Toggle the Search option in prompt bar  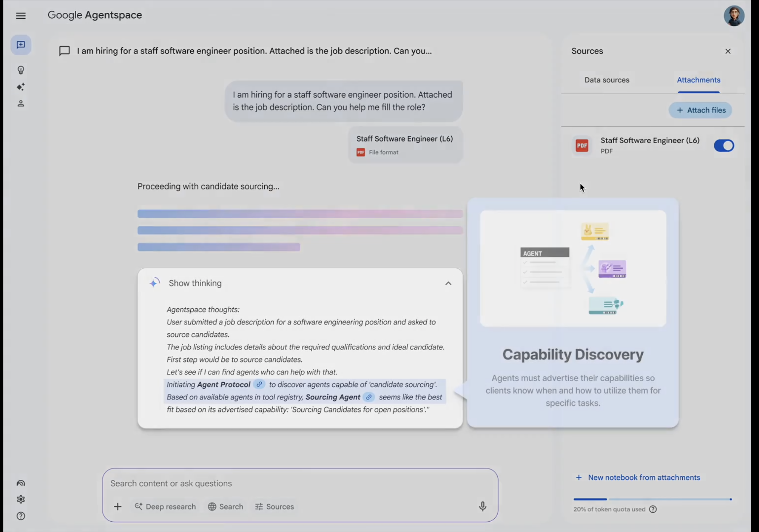point(226,507)
